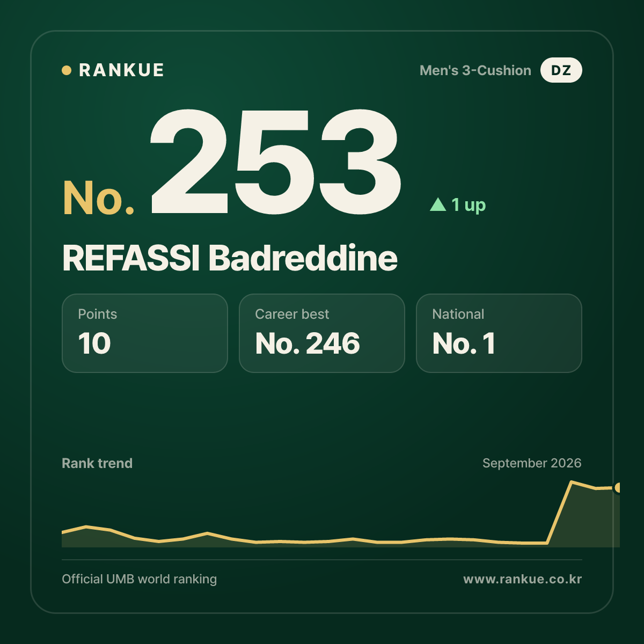This screenshot has width=644, height=644.
Task: Click the DZ country badge
Action: (x=561, y=70)
